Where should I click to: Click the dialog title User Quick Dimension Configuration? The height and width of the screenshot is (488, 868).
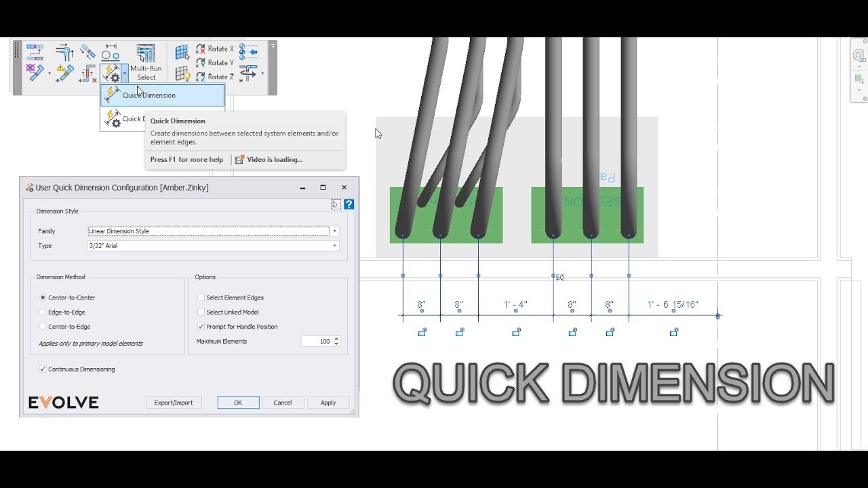point(122,188)
